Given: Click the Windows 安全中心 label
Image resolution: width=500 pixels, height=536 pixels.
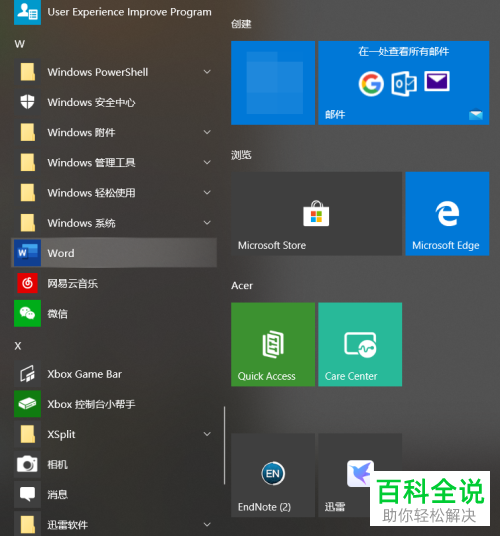Looking at the screenshot, I should 91,102.
